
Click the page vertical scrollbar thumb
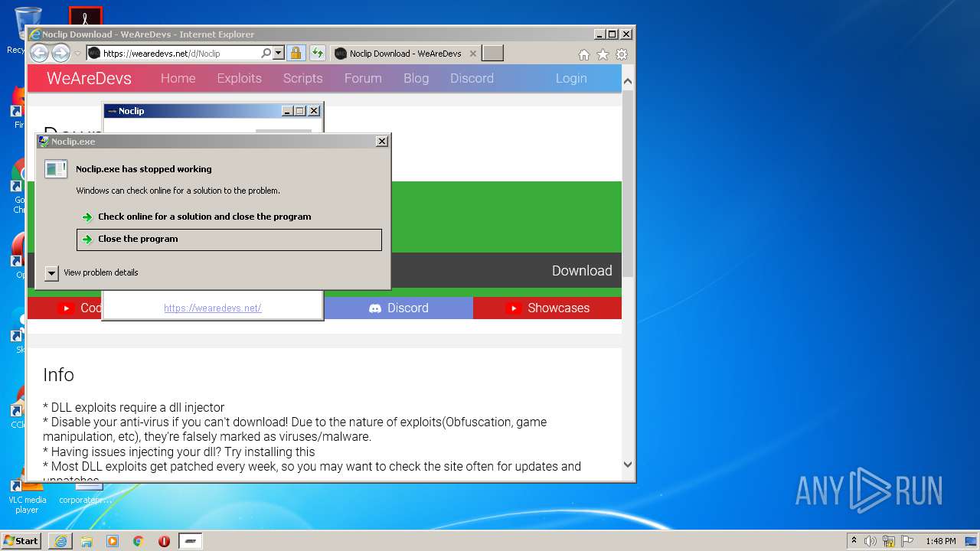[x=628, y=184]
